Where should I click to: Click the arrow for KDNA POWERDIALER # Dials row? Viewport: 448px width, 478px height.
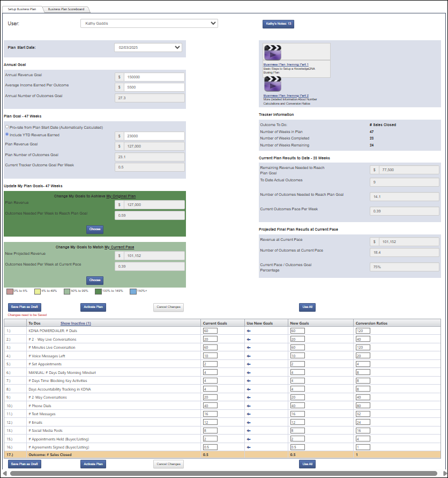[249, 331]
